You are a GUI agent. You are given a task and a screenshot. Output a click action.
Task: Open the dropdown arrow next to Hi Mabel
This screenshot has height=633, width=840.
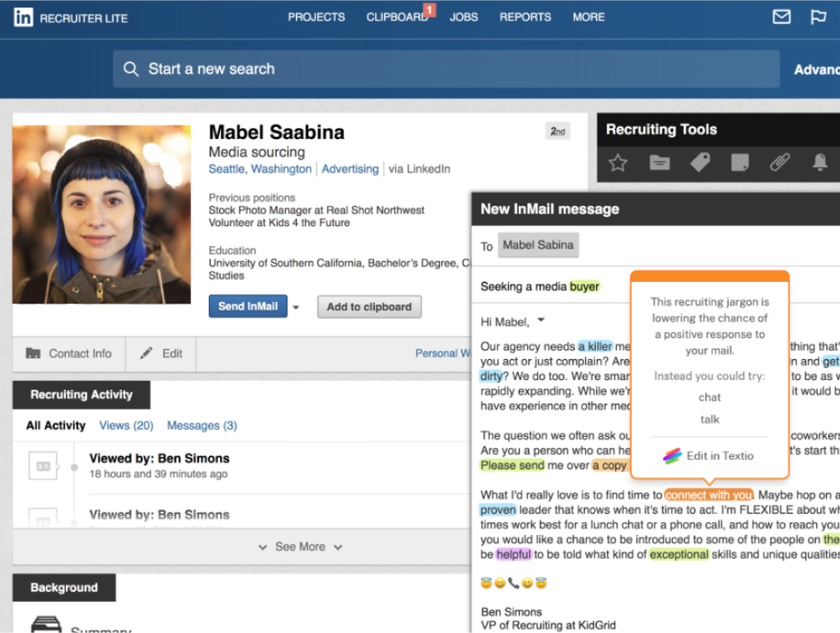tap(541, 320)
